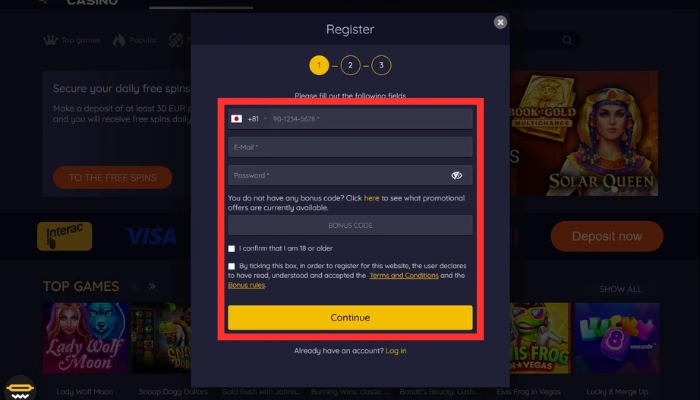Advance Top Games with double-arrow icon
Screen dimensions: 700x400
[x=152, y=286]
